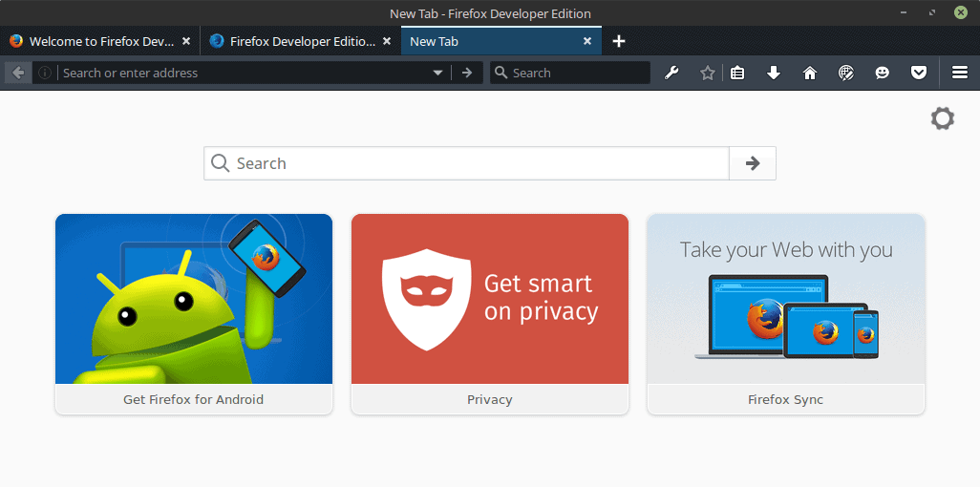Close the Firefox Developer Edition tab
The height and width of the screenshot is (487, 980).
[386, 41]
